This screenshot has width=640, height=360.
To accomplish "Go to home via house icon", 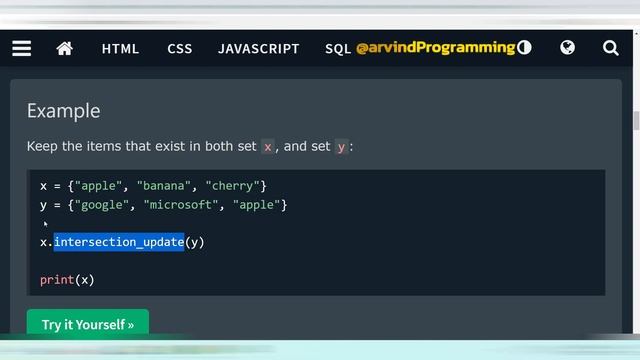I will (x=64, y=49).
